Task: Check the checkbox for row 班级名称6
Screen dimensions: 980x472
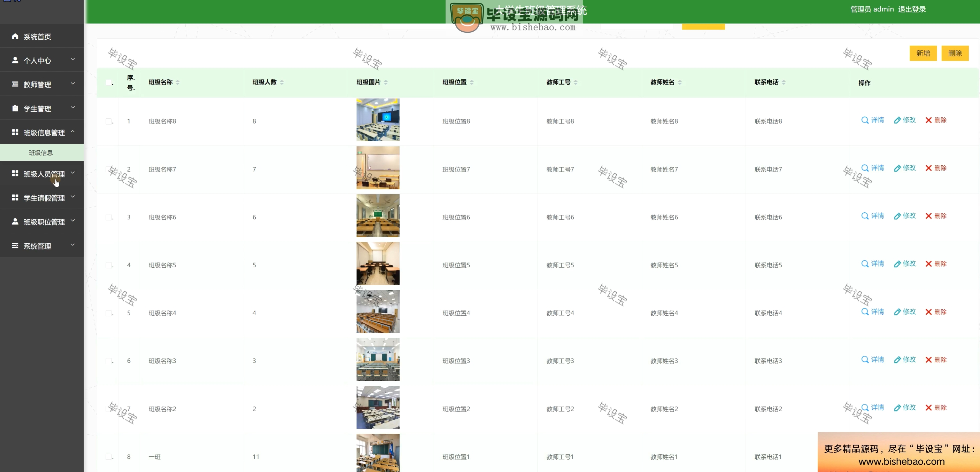Action: (x=109, y=217)
